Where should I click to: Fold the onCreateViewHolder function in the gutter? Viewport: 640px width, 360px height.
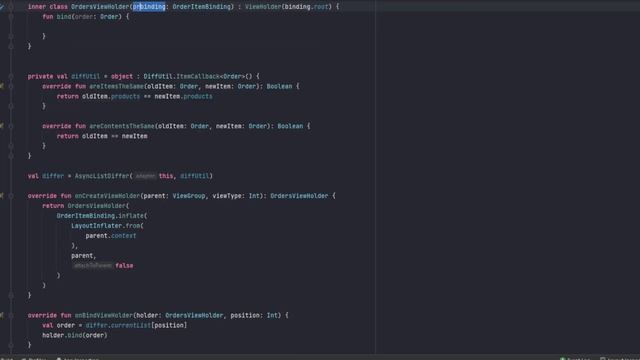[x=11, y=196]
